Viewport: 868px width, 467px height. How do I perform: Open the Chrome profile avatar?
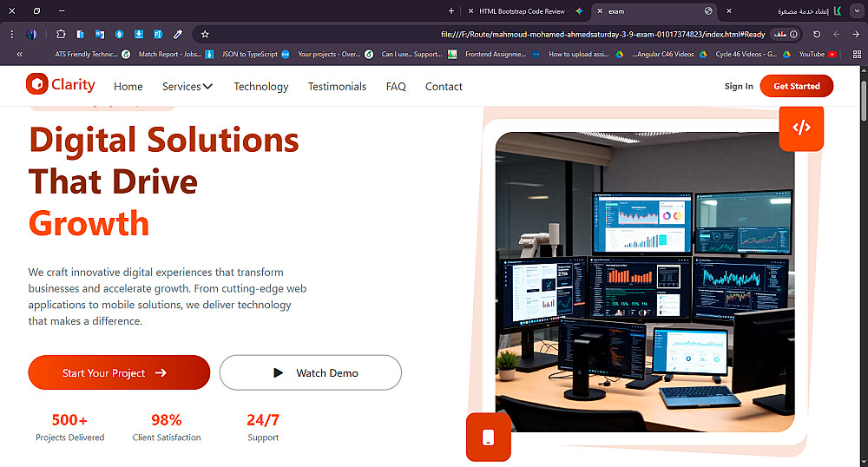coord(31,35)
